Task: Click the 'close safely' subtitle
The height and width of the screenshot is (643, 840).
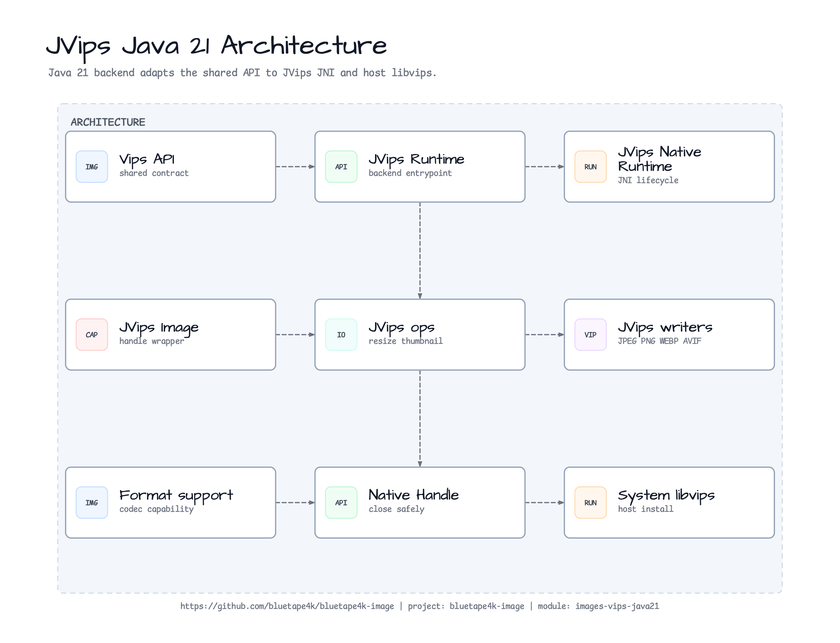Action: [396, 509]
